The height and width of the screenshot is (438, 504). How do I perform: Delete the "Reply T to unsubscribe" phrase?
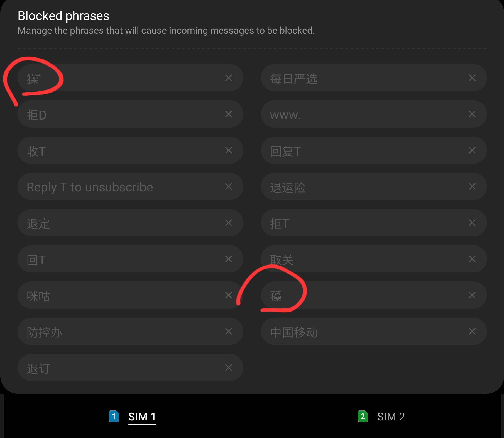[229, 187]
